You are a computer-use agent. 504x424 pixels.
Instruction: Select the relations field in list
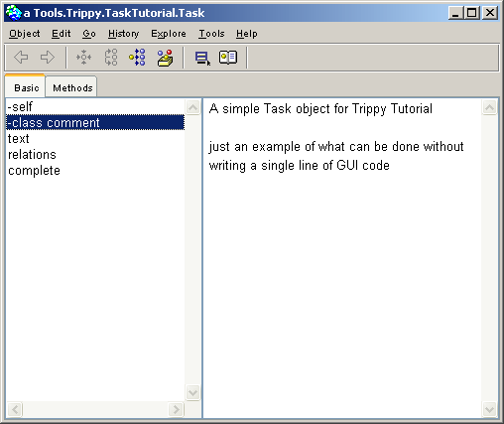95,154
